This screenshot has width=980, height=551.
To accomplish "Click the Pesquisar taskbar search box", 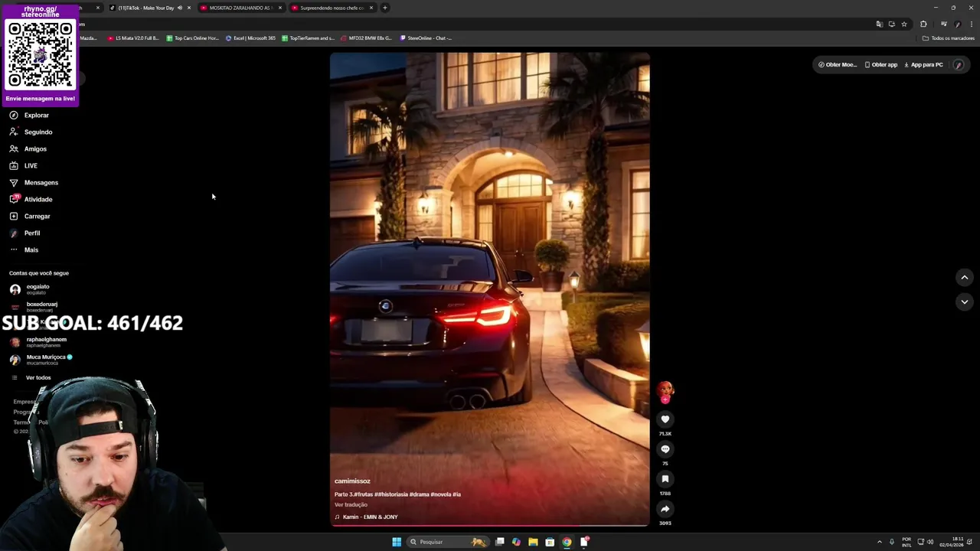I will (449, 542).
